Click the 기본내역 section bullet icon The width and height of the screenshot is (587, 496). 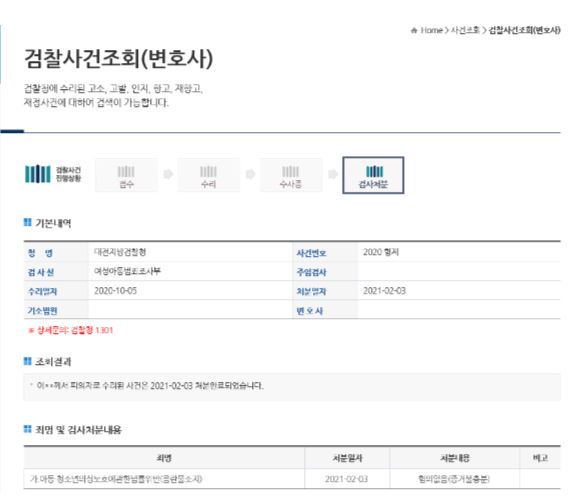27,222
